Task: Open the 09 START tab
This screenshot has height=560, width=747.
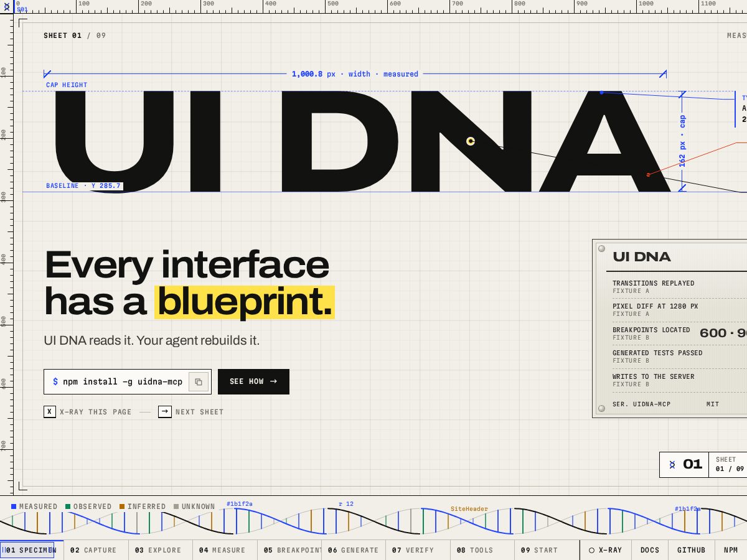Action: tap(547, 550)
